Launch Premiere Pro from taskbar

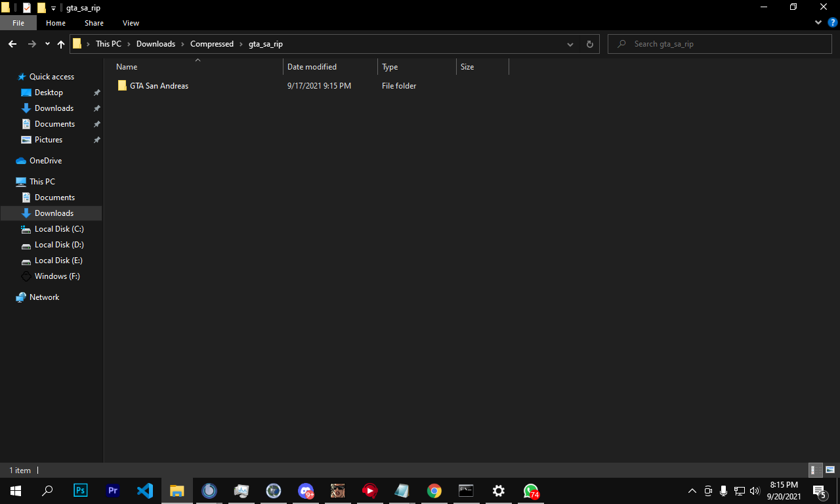tap(113, 491)
